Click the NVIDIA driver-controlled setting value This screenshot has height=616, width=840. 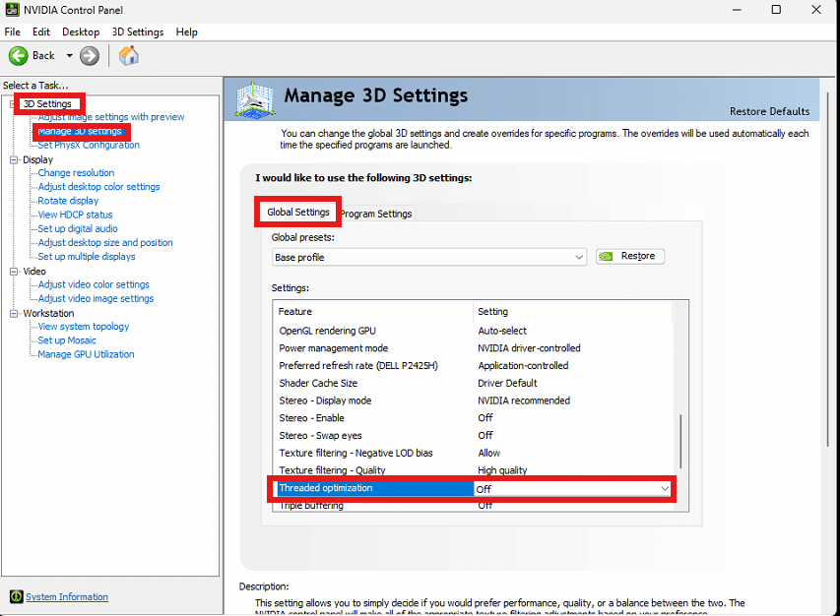click(529, 348)
